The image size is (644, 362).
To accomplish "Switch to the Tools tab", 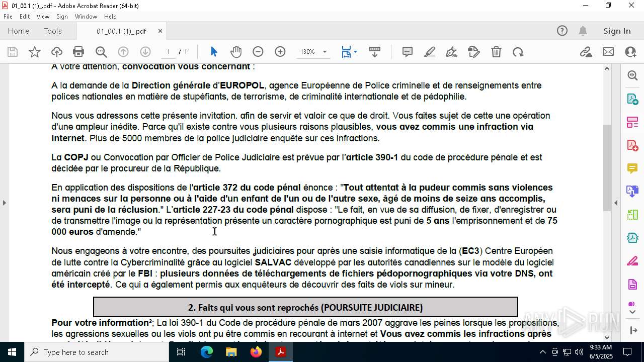I will [x=53, y=31].
